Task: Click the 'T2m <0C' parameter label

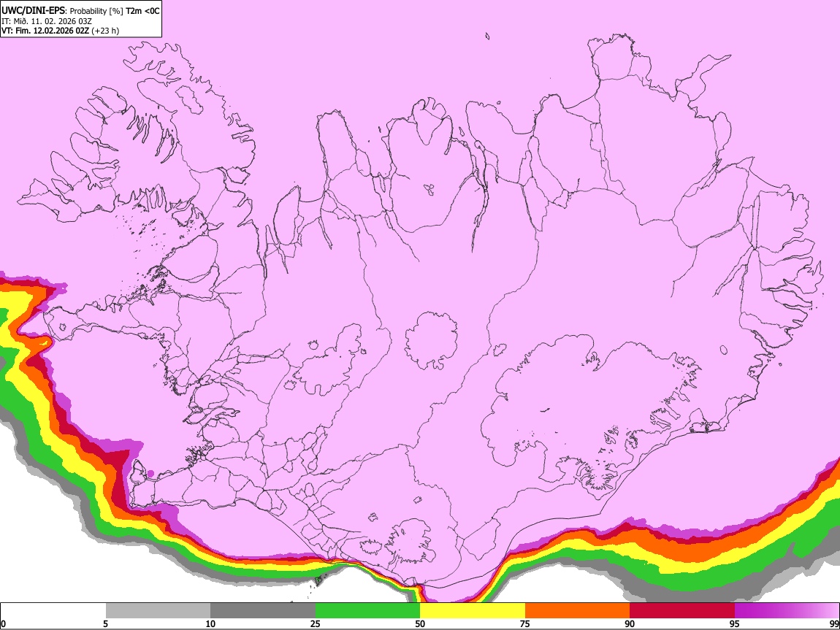Action: (x=142, y=11)
